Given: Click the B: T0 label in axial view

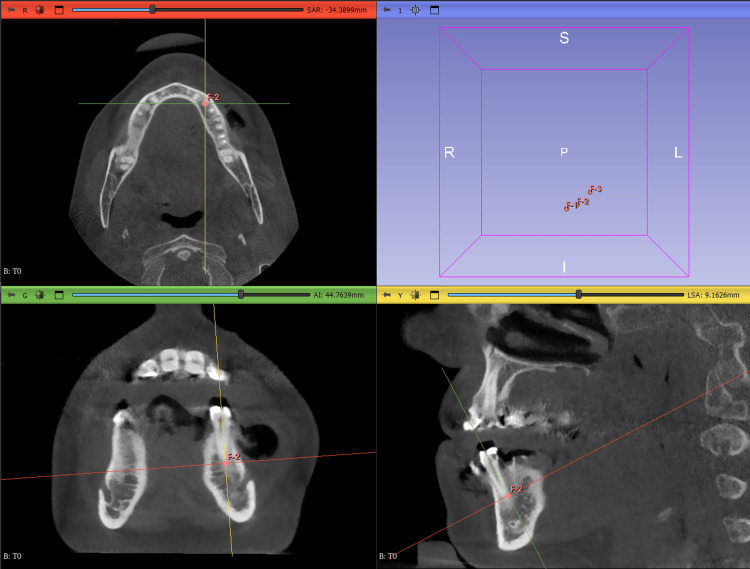Looking at the screenshot, I should tap(12, 271).
